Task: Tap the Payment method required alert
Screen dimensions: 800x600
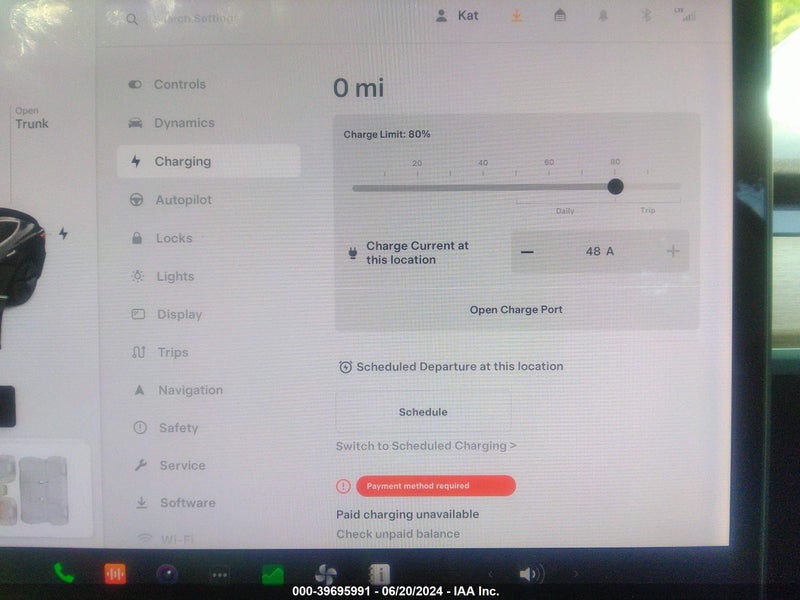Action: tap(436, 486)
